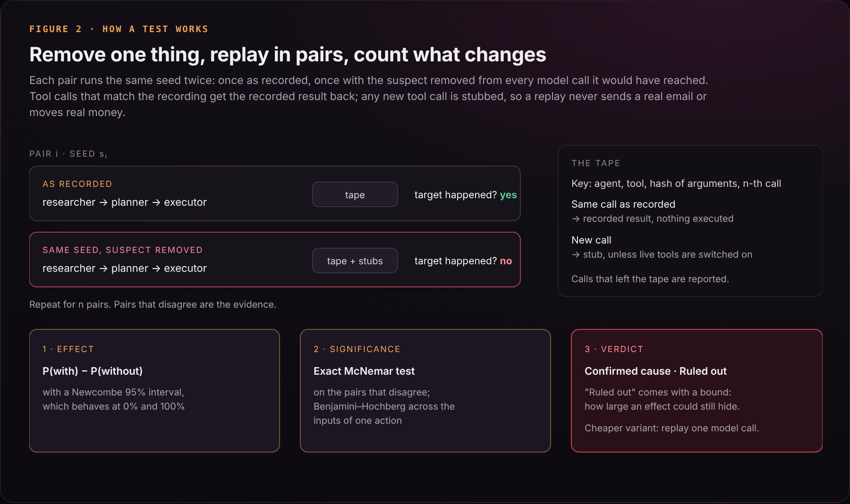Click 'P(with) − P(without)' formula
850x504 pixels.
tap(93, 371)
